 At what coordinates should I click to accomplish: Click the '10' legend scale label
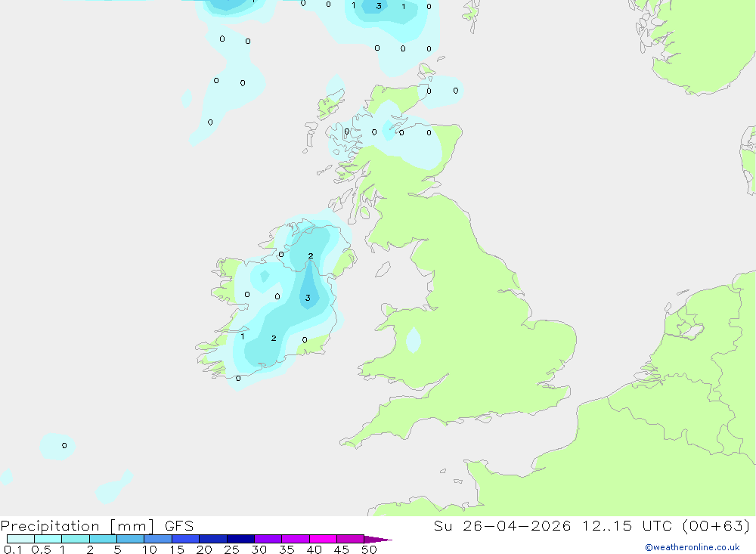click(x=149, y=549)
